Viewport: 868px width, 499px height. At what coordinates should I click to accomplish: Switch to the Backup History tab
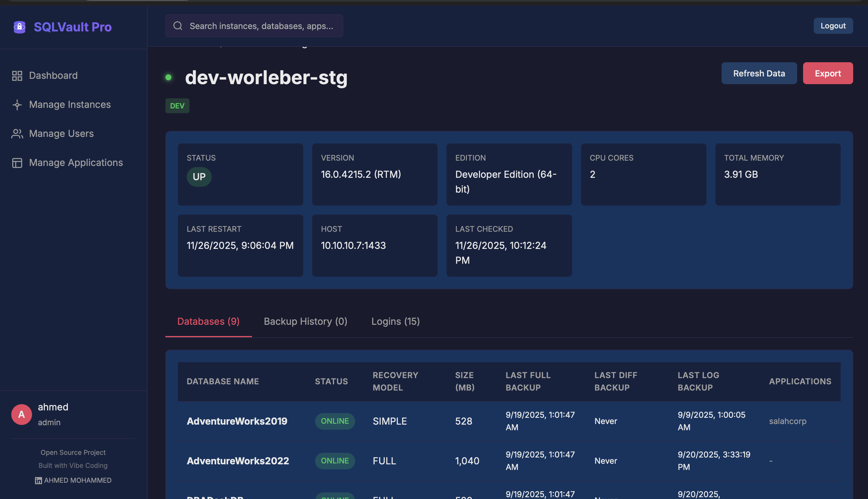pyautogui.click(x=305, y=322)
